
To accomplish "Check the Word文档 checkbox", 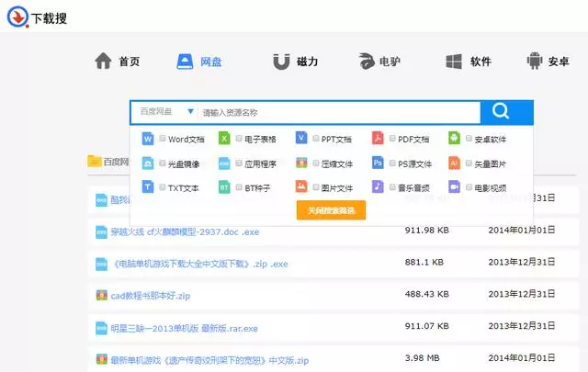I will [163, 139].
